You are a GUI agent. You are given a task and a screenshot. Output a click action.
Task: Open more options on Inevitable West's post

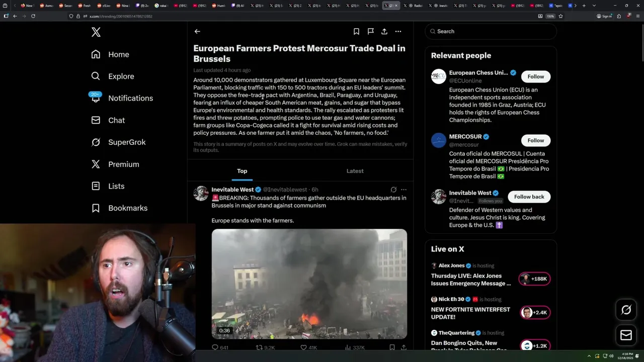click(x=404, y=190)
